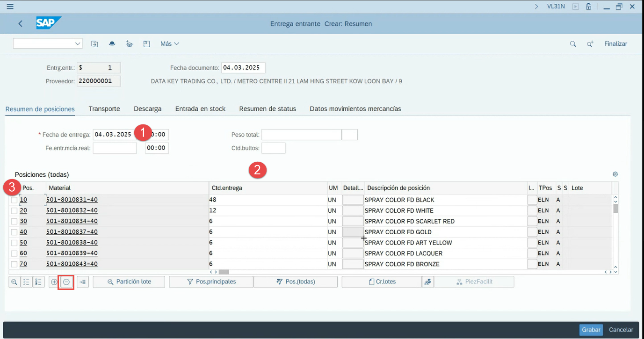Expand the Más menu
The width and height of the screenshot is (644, 339).
tap(169, 44)
